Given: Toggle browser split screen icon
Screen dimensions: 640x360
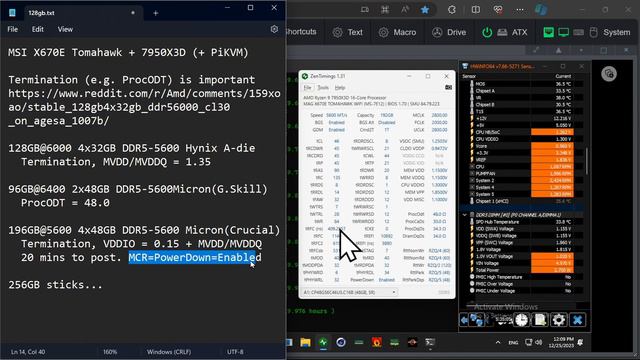Looking at the screenshot, I should click(476, 10).
